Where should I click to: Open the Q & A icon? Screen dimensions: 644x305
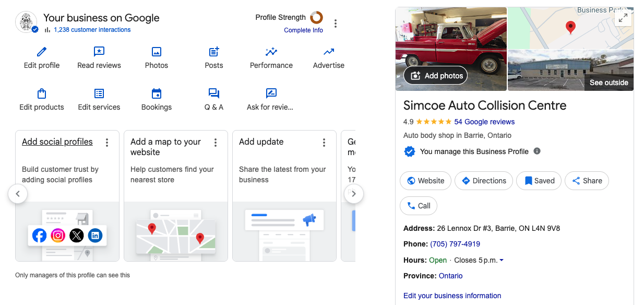pos(213,93)
